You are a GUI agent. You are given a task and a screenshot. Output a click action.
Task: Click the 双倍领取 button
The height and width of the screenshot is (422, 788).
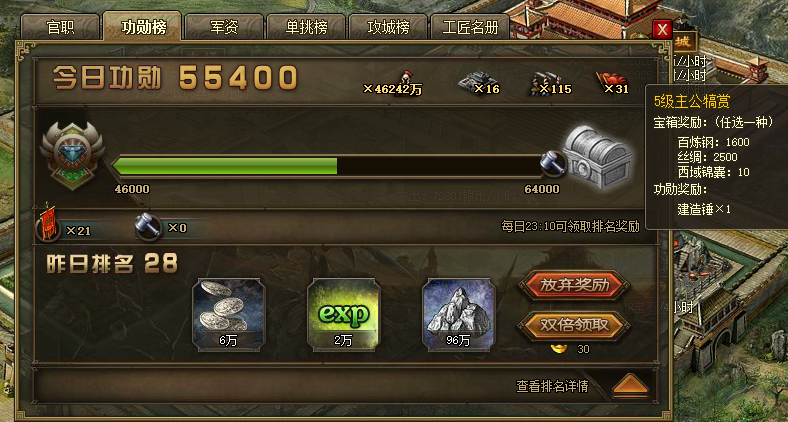click(x=574, y=326)
